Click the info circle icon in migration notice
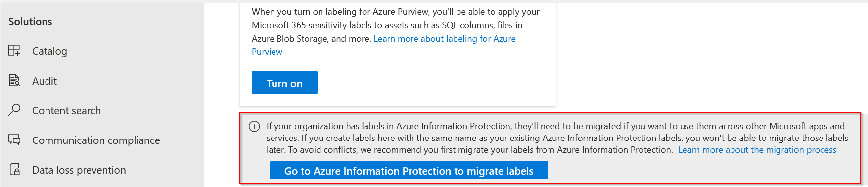This screenshot has width=868, height=187. 254,126
